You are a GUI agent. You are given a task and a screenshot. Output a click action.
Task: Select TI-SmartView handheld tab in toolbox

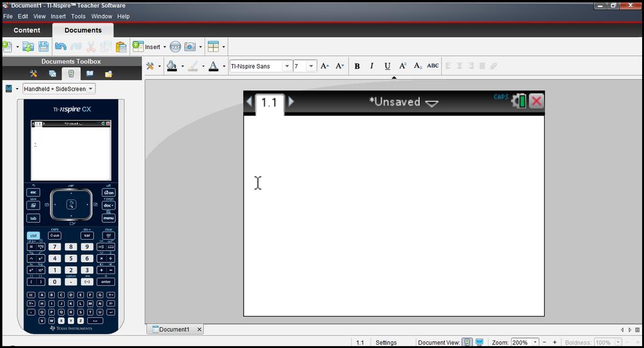tap(71, 74)
